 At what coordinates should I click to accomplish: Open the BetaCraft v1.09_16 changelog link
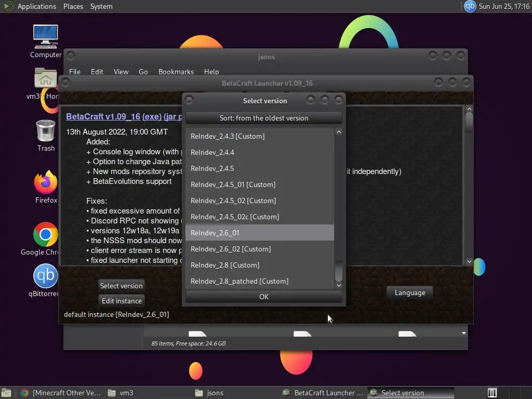click(x=103, y=116)
